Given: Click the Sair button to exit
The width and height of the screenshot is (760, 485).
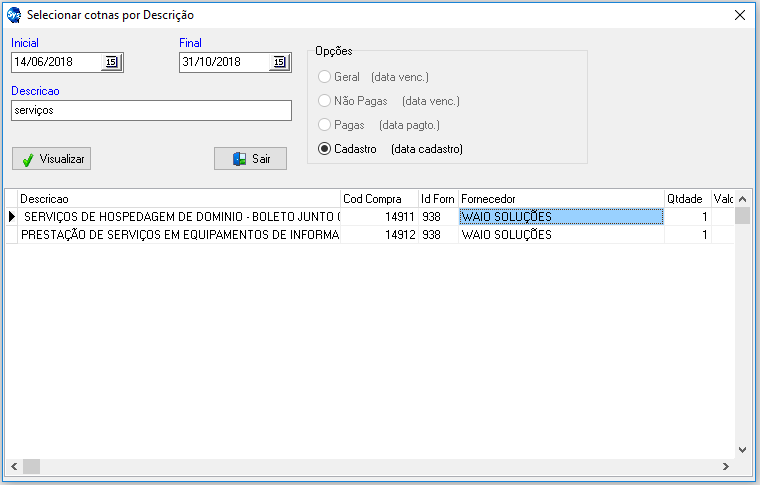Looking at the screenshot, I should coord(250,159).
